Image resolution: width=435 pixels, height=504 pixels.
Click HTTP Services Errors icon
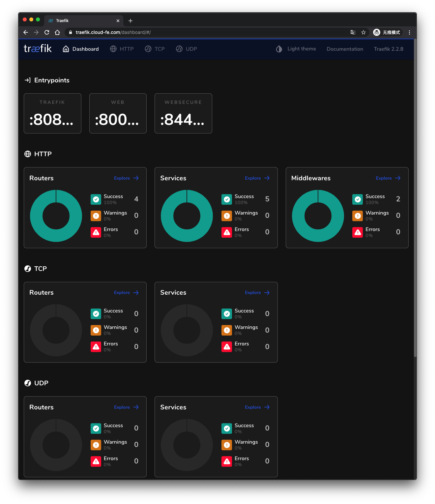227,232
